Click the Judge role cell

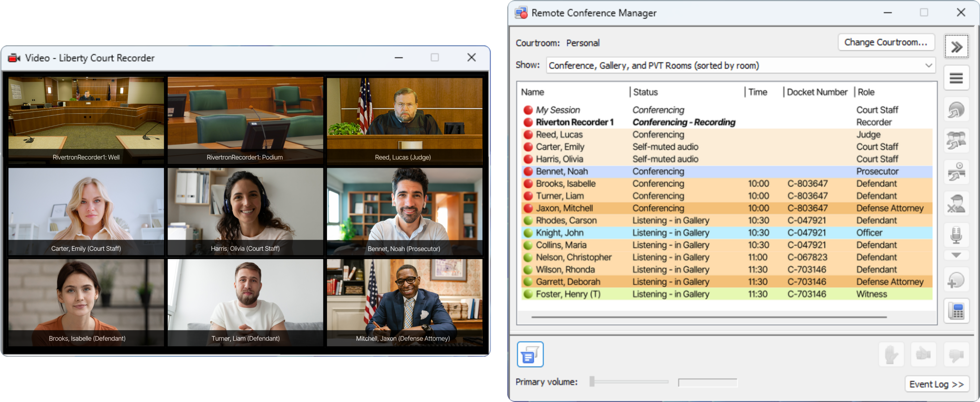(x=868, y=135)
